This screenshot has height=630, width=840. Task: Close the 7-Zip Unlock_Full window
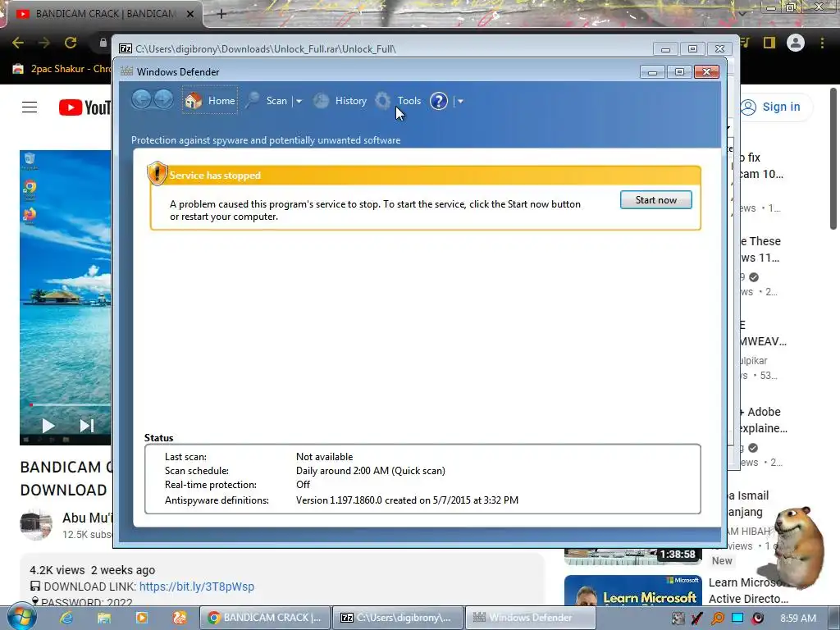719,48
